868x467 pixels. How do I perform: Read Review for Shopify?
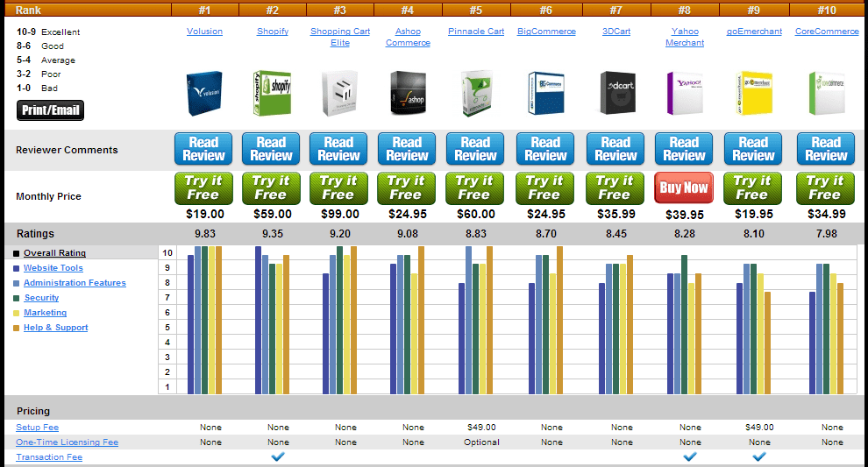[271, 149]
